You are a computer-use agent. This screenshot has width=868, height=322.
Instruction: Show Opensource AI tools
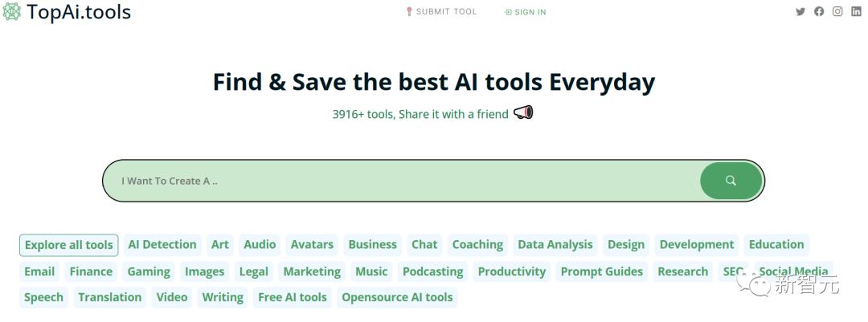click(397, 297)
